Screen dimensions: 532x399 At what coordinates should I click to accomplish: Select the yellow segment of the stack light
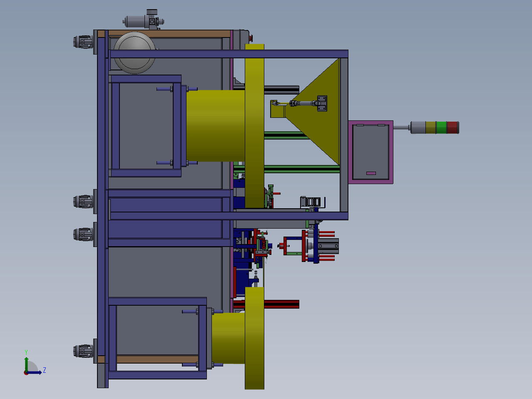[431, 127]
